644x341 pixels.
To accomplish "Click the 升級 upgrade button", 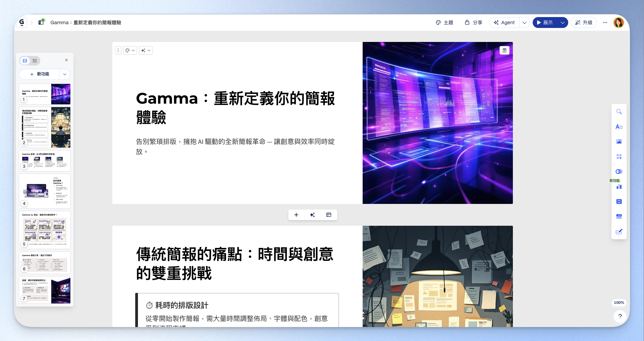I will [584, 23].
